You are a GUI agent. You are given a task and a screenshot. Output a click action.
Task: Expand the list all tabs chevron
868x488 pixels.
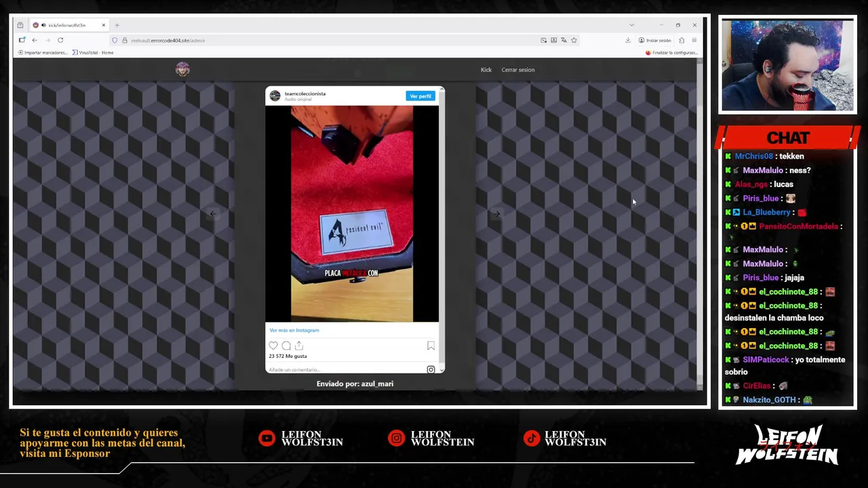[632, 25]
